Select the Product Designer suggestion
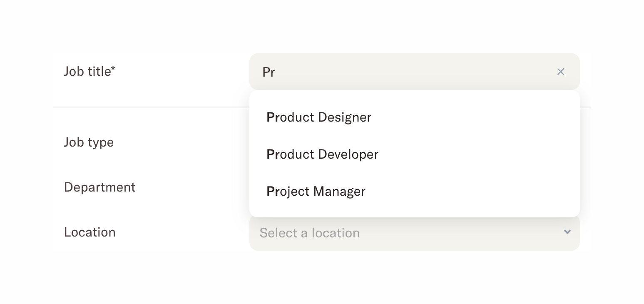The width and height of the screenshot is (644, 304). tap(319, 117)
